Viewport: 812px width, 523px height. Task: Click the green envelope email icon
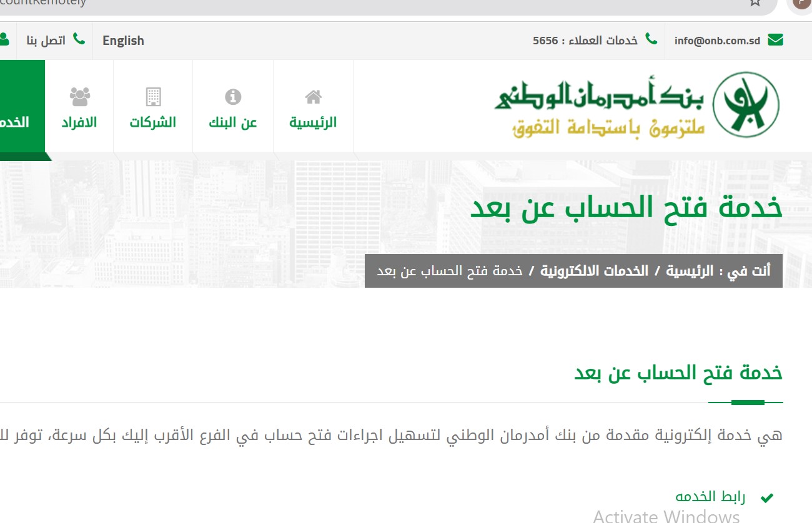pyautogui.click(x=775, y=40)
